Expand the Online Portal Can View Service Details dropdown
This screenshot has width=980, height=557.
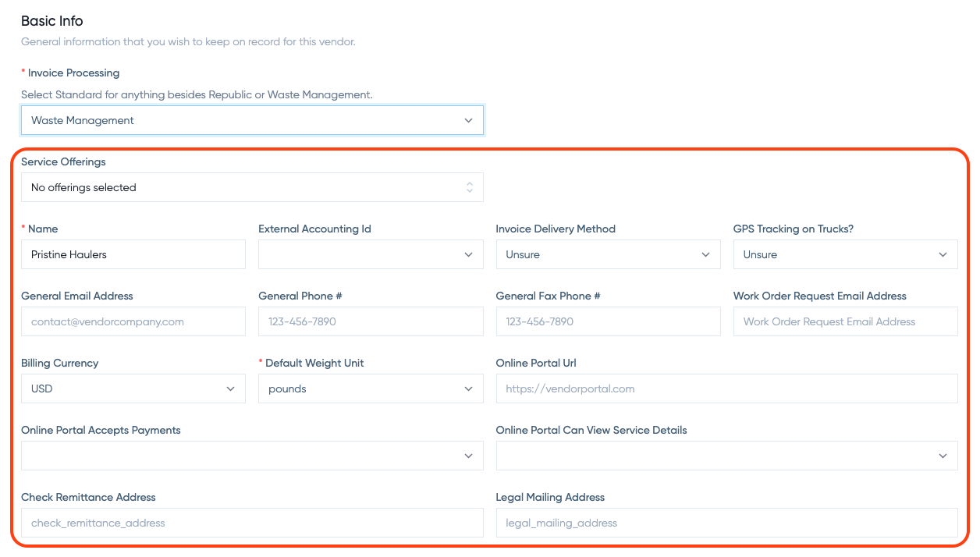[727, 455]
